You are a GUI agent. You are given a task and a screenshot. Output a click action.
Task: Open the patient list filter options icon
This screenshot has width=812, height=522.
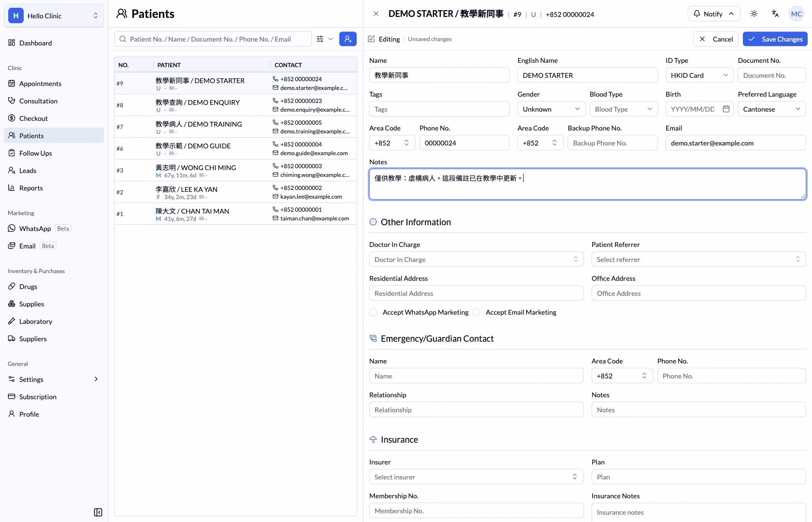pyautogui.click(x=320, y=39)
